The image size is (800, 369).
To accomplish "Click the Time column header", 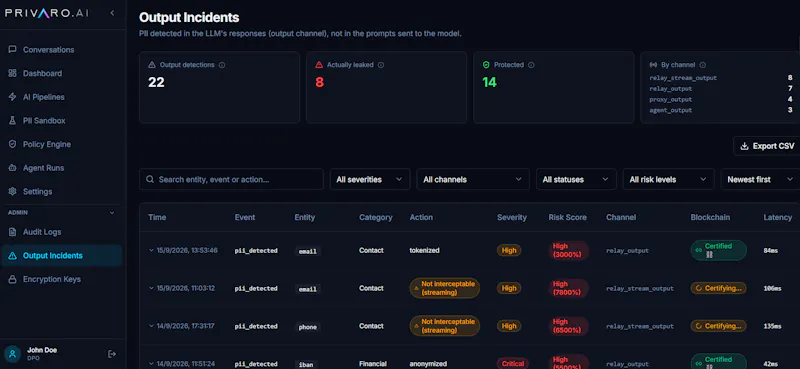I will point(157,217).
